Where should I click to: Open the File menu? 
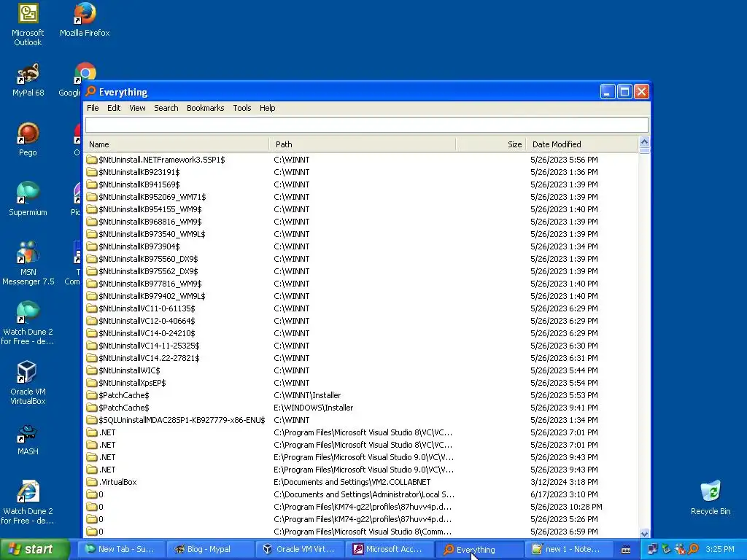pos(93,108)
